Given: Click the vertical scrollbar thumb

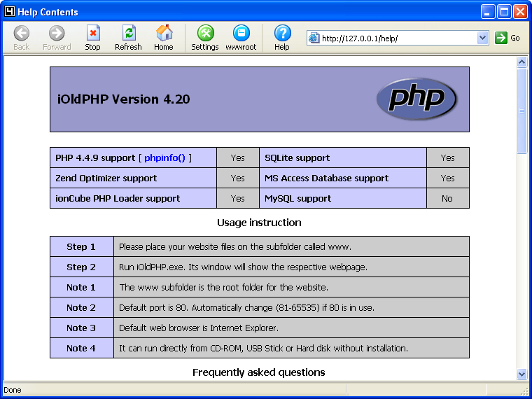Looking at the screenshot, I should pos(521,111).
